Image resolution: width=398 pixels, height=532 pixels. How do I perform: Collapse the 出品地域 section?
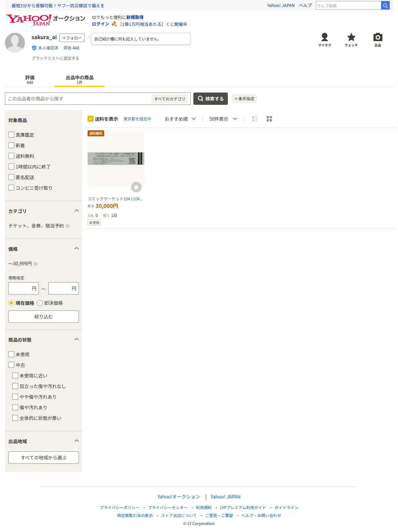pos(77,441)
